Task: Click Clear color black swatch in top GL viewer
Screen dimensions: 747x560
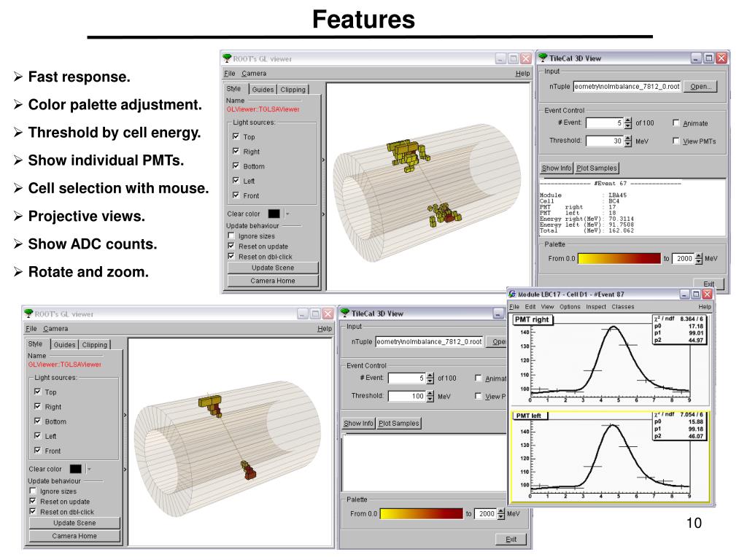Action: (274, 214)
